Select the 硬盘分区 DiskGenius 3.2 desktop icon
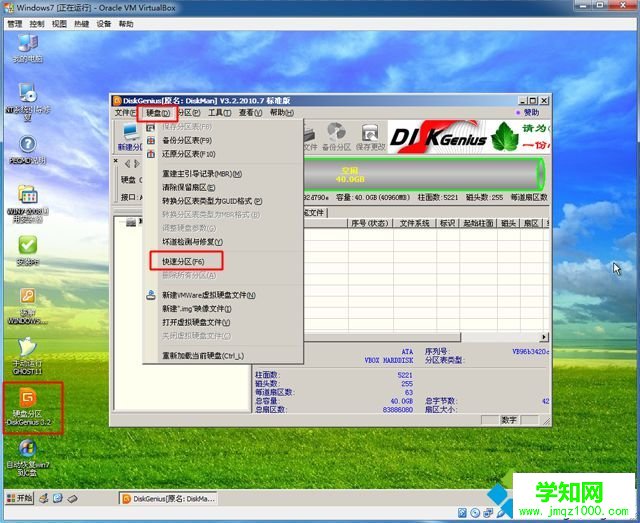This screenshot has height=523, width=640. pos(29,406)
